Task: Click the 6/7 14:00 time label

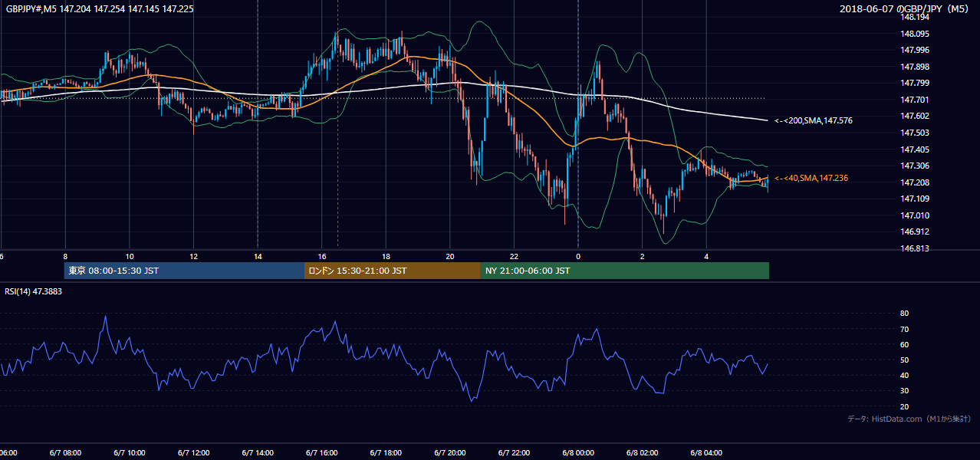Action: 258,453
